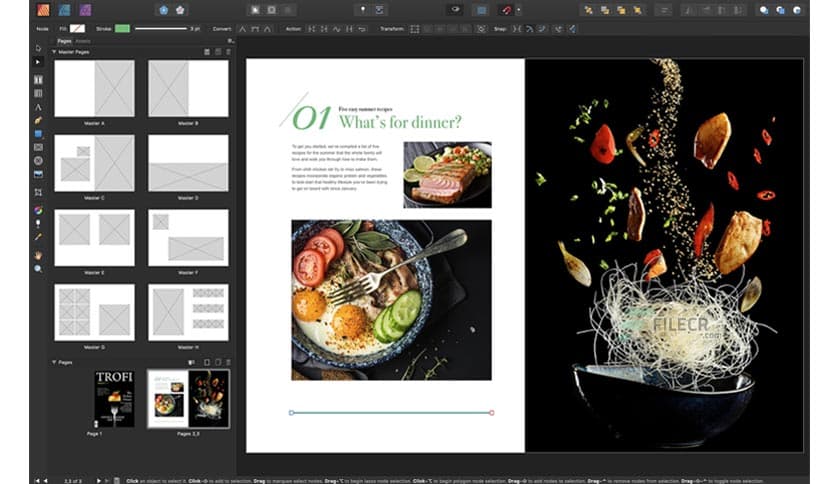The image size is (836, 484).
Task: Go to next page arrow in status bar
Action: point(99,480)
